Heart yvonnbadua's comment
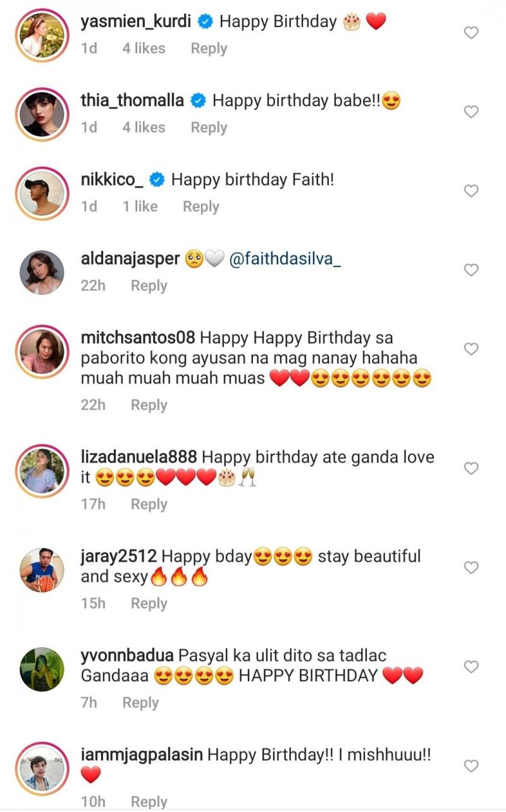Viewport: 506px width, 812px height. click(x=471, y=667)
